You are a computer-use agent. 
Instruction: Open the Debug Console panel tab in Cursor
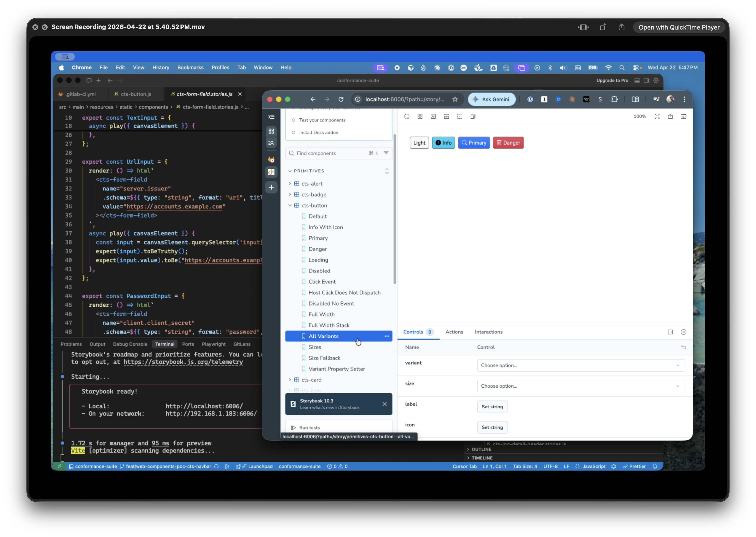point(130,344)
